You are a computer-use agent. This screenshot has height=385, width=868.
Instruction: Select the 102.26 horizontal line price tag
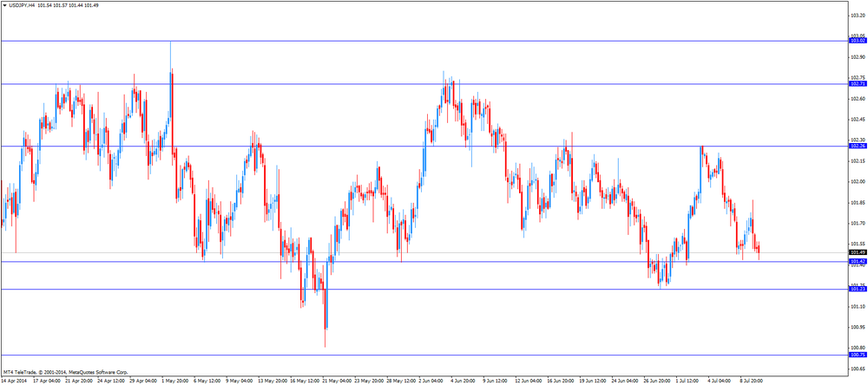pos(858,146)
